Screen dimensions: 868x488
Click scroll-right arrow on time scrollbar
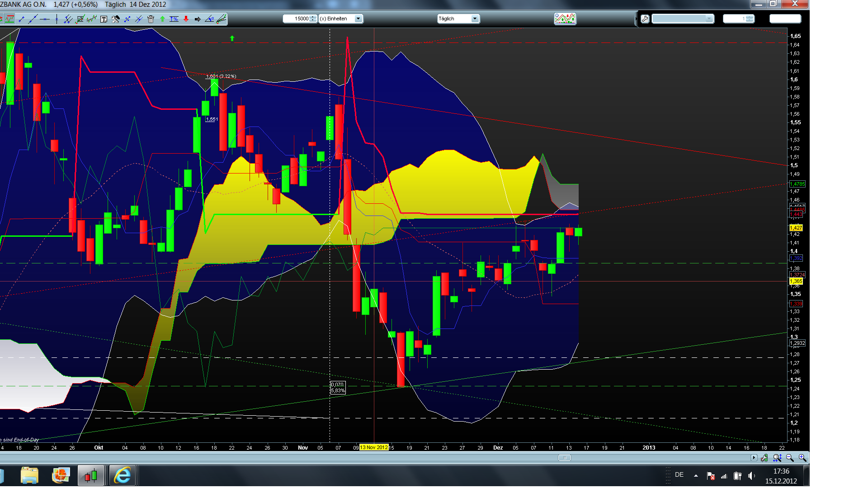pyautogui.click(x=754, y=458)
